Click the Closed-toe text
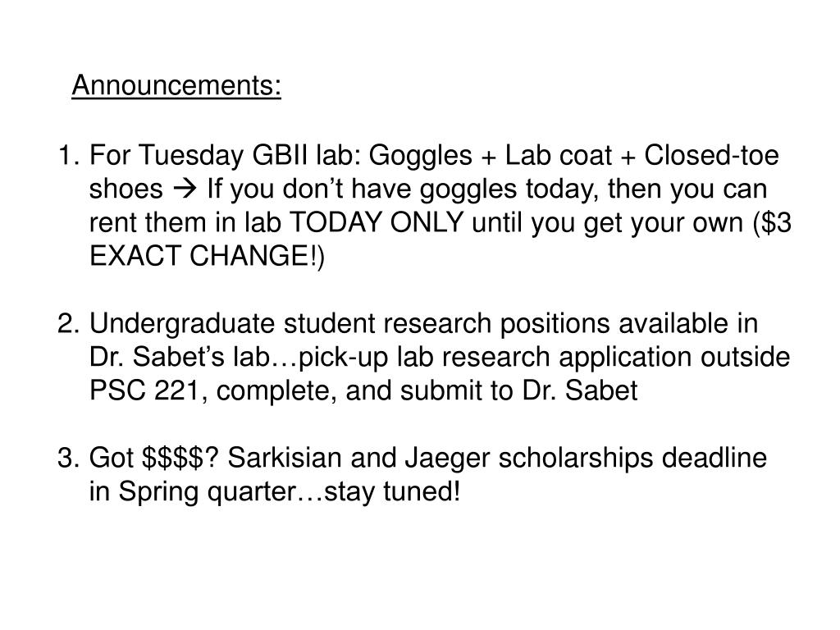840x630 pixels. (711, 155)
